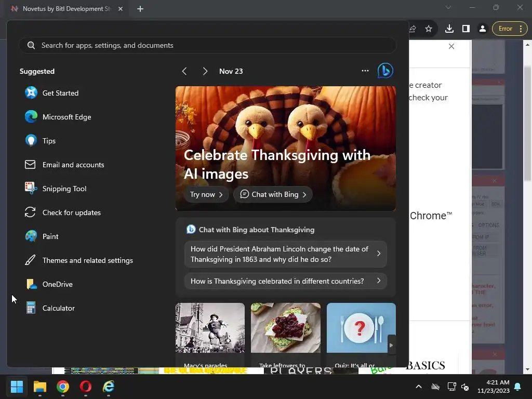Click muted volume icon in tray

pos(465,387)
